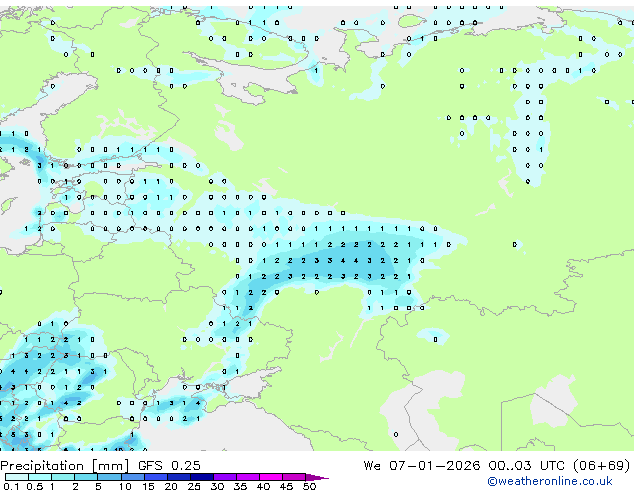Click the legend scale label '15'

click(x=148, y=486)
